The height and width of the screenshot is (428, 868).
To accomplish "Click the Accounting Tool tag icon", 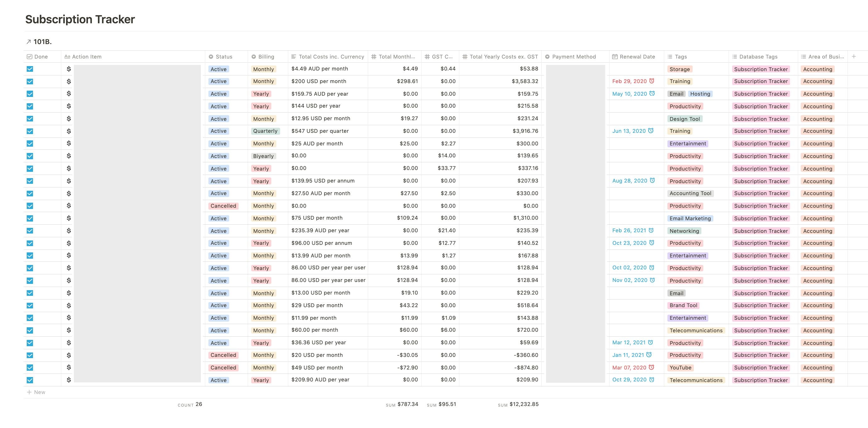I will (691, 193).
